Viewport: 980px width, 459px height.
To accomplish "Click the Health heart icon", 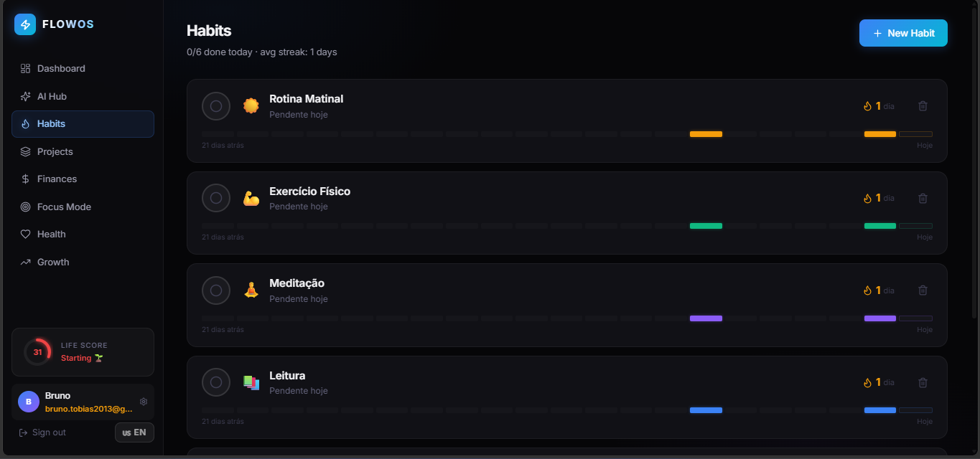I will click(x=25, y=235).
